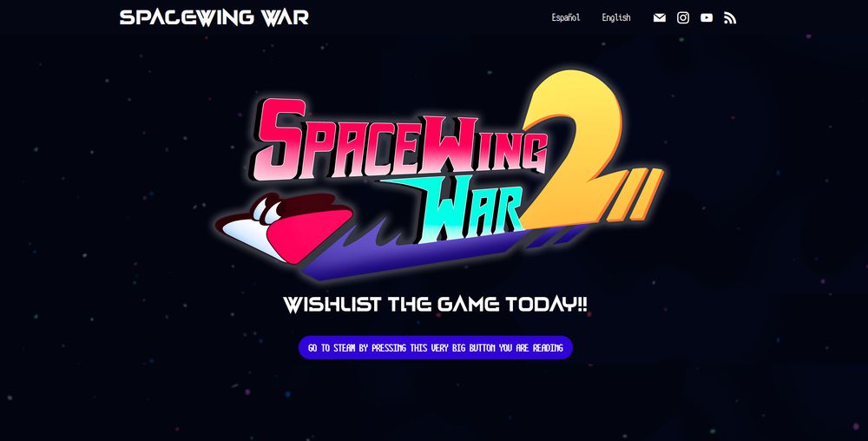Viewport: 868px width, 441px height.
Task: Switch the site language to Español
Action: pyautogui.click(x=566, y=17)
